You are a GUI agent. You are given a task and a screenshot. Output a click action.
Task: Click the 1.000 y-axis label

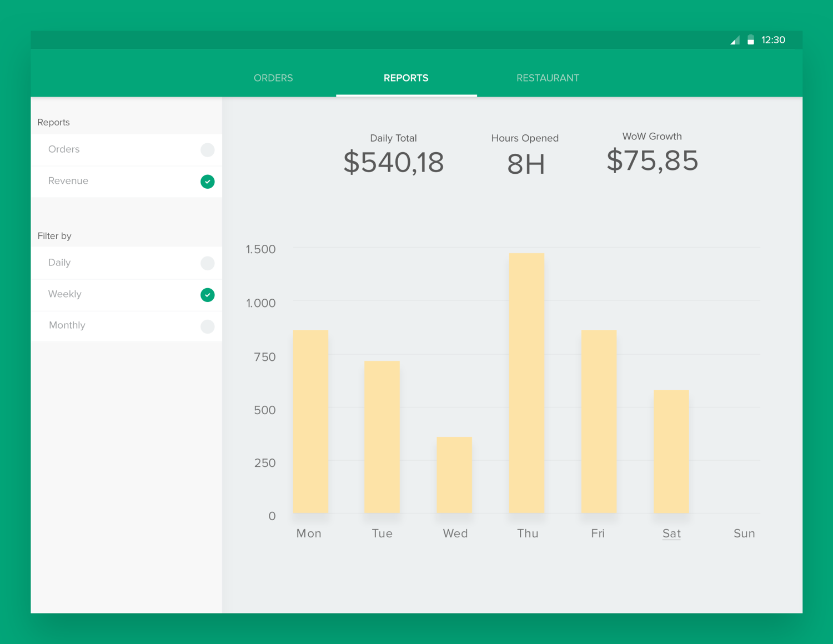[x=261, y=303]
